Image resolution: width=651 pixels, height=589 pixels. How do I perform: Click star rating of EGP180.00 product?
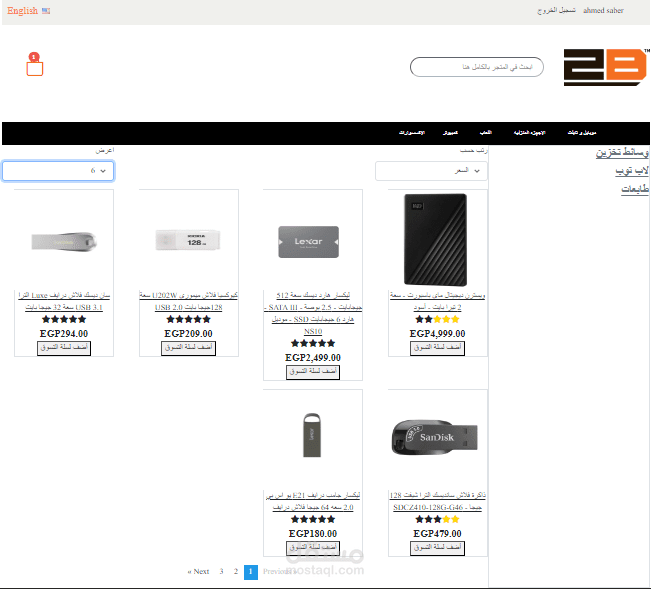[313, 519]
